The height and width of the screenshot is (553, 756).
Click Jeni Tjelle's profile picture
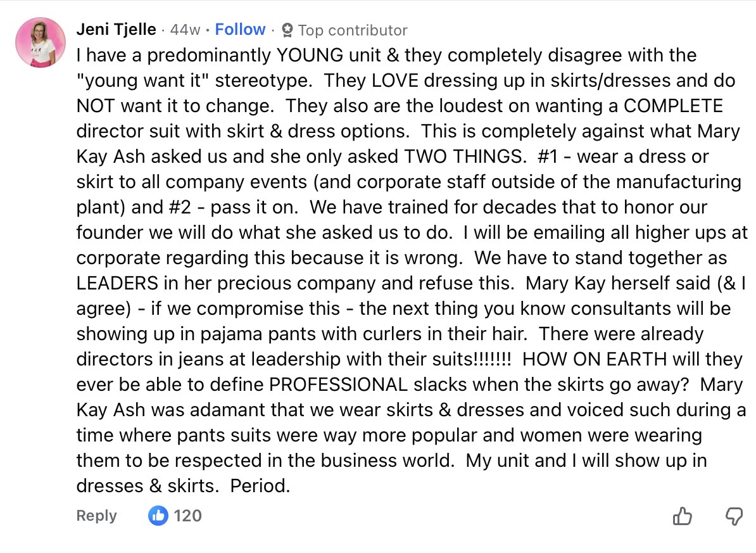(x=41, y=42)
